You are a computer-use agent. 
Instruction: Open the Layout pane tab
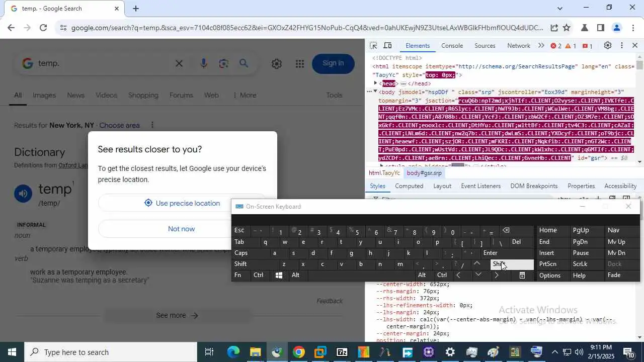[442, 186]
